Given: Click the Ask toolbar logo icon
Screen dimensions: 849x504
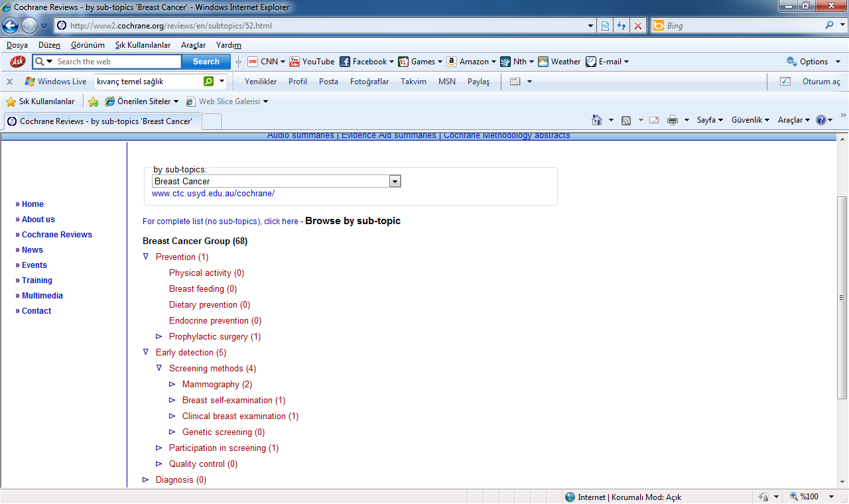Looking at the screenshot, I should 18,61.
